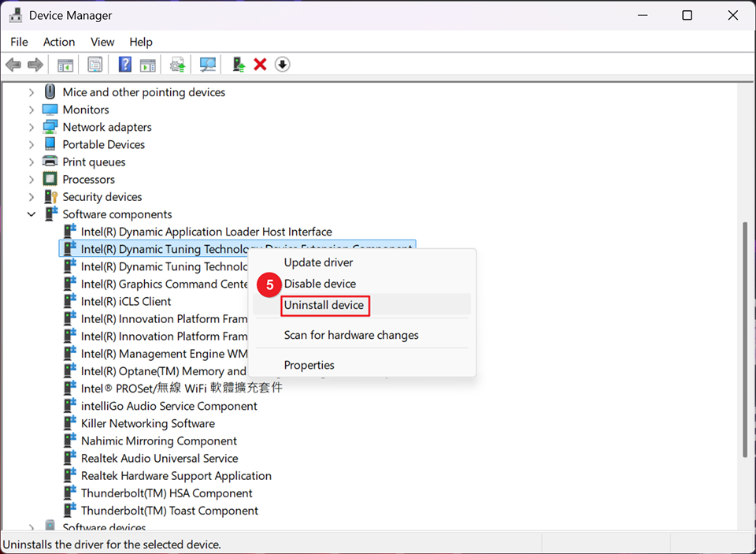The image size is (756, 554).
Task: Click the Update device driver toolbar icon
Action: 177,64
